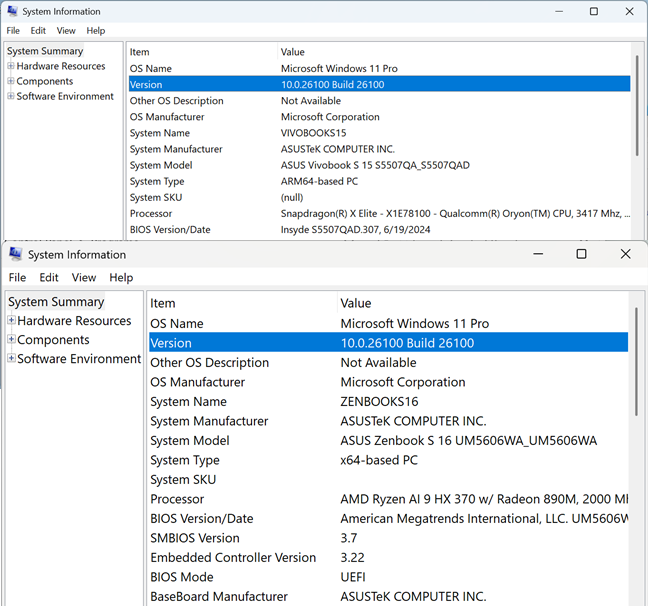Select System Summary in the bottom window tree
The width and height of the screenshot is (648, 606).
pos(56,302)
